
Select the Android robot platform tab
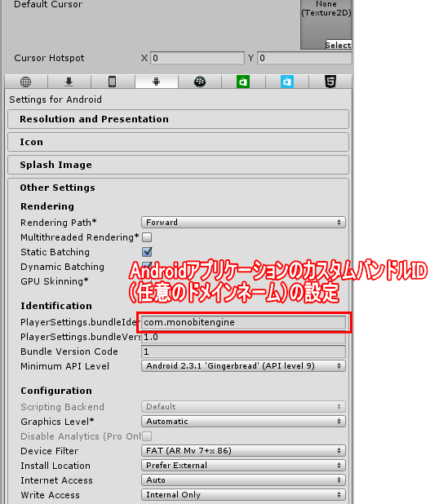coord(157,82)
